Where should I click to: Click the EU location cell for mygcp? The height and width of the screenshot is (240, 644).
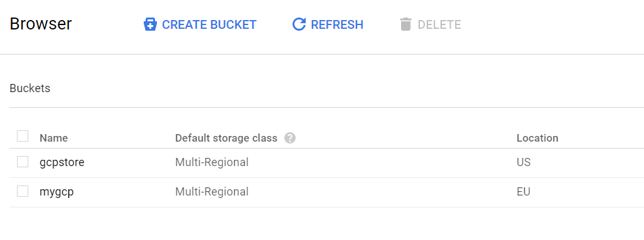[x=523, y=192]
